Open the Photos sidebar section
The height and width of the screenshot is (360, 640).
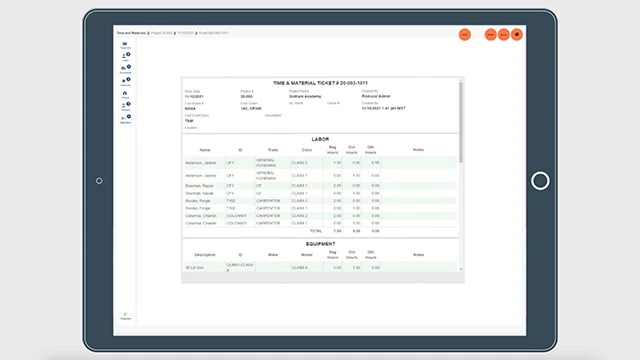125,95
